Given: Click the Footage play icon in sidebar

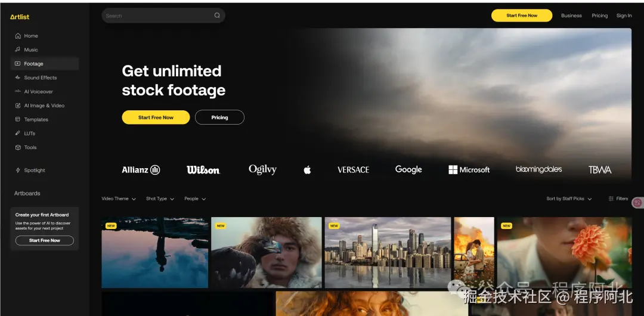Looking at the screenshot, I should click(18, 64).
